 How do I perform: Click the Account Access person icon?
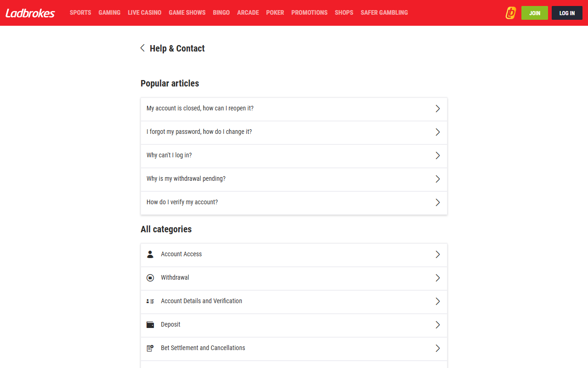(x=150, y=254)
